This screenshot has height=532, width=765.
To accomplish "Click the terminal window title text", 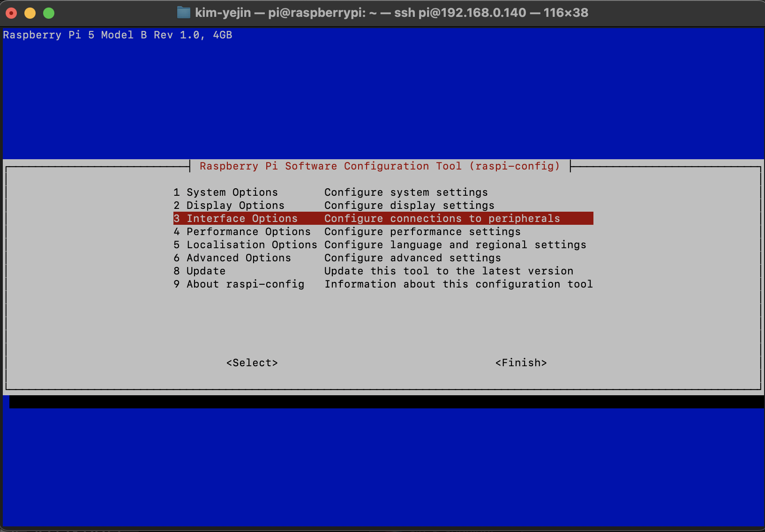I will click(x=391, y=13).
